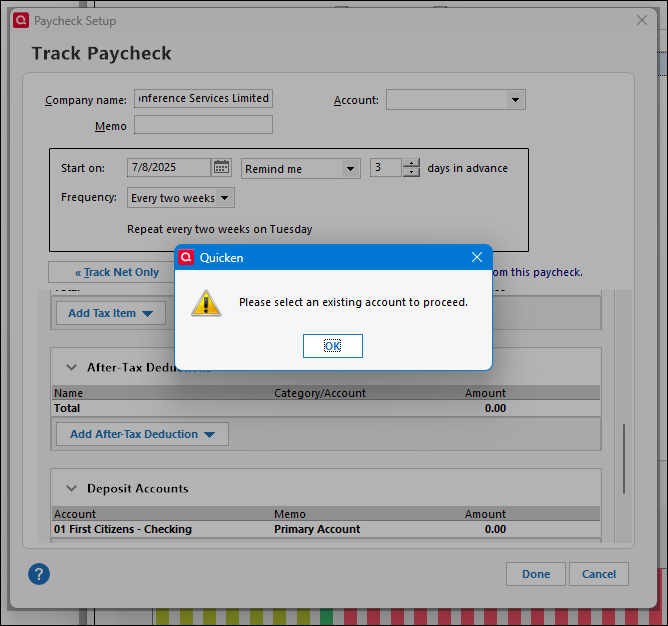Click the Quicken logo in alert title bar

(186, 257)
